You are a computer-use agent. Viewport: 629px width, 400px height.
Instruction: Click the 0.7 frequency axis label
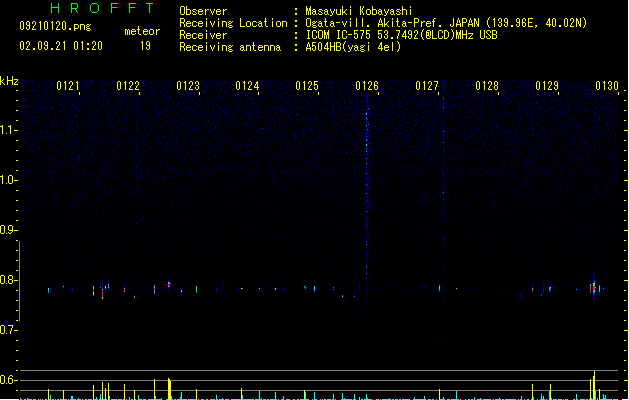[8, 330]
